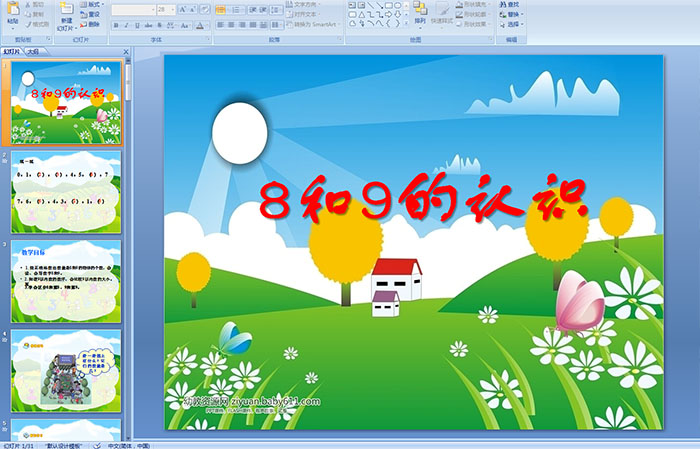This screenshot has height=449, width=700.
Task: Select the Down Arrow block shape
Action: (398, 14)
